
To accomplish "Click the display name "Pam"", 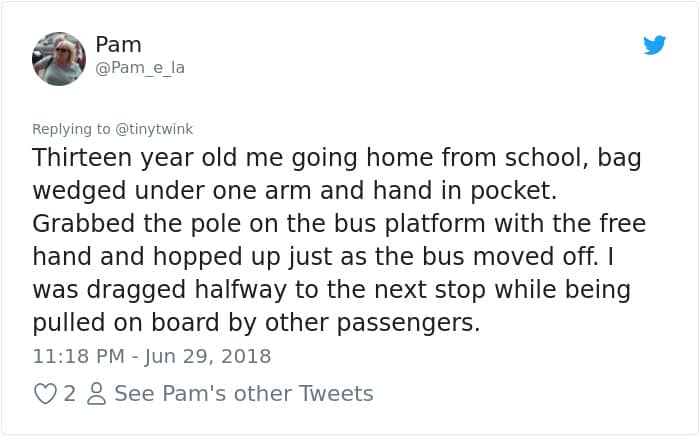I will pyautogui.click(x=118, y=45).
